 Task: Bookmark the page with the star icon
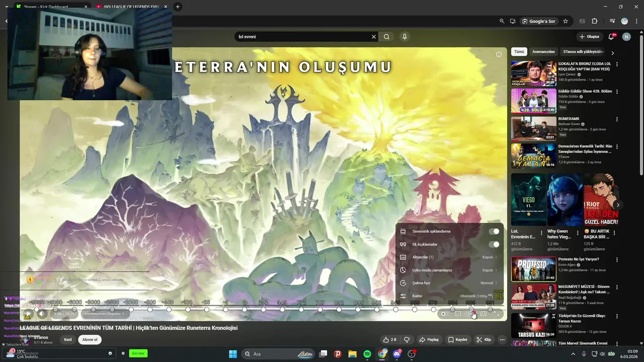[x=566, y=21]
